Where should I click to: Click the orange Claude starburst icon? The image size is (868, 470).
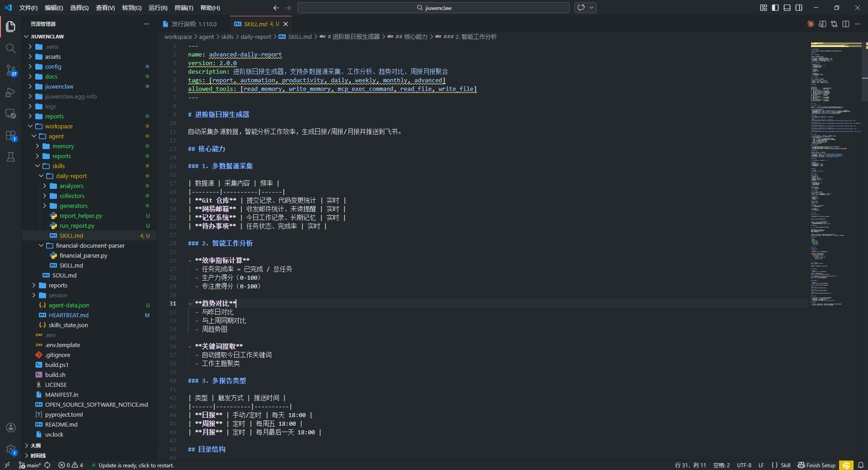point(811,24)
